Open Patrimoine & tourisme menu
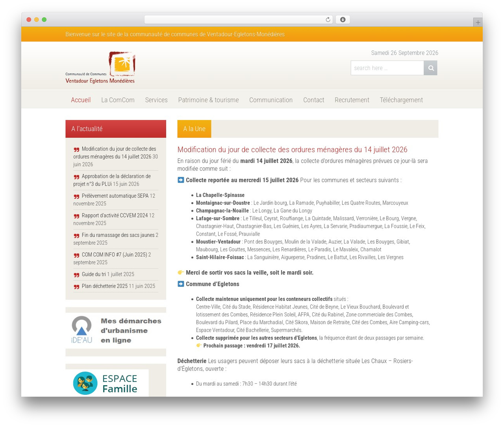Image resolution: width=504 pixels, height=427 pixels. 208,100
